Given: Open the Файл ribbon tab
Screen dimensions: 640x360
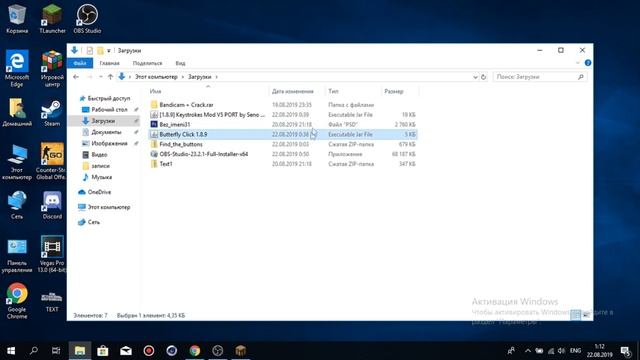Looking at the screenshot, I should pyautogui.click(x=80, y=63).
